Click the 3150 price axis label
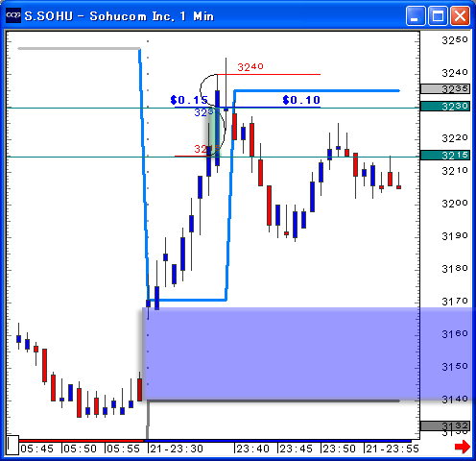Image resolution: width=476 pixels, height=461 pixels. 455,367
